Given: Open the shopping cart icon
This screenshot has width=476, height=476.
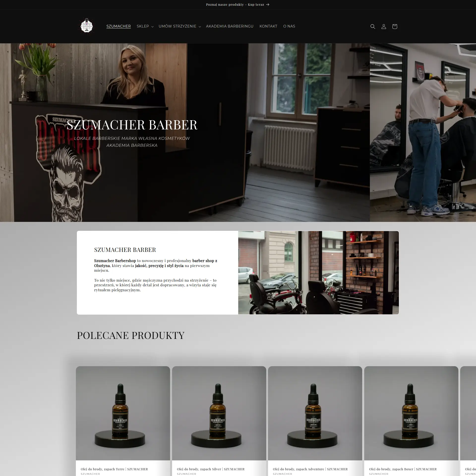Looking at the screenshot, I should pos(395,27).
